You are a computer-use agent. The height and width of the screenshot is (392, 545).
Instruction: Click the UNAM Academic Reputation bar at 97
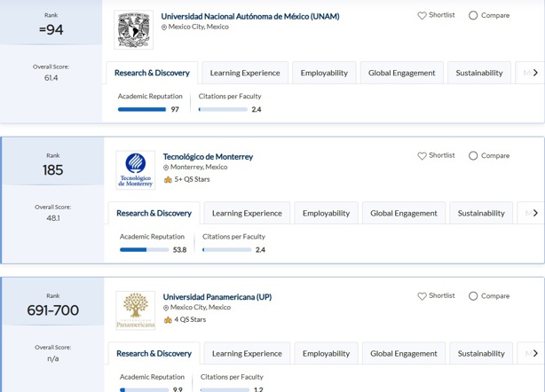tap(142, 109)
